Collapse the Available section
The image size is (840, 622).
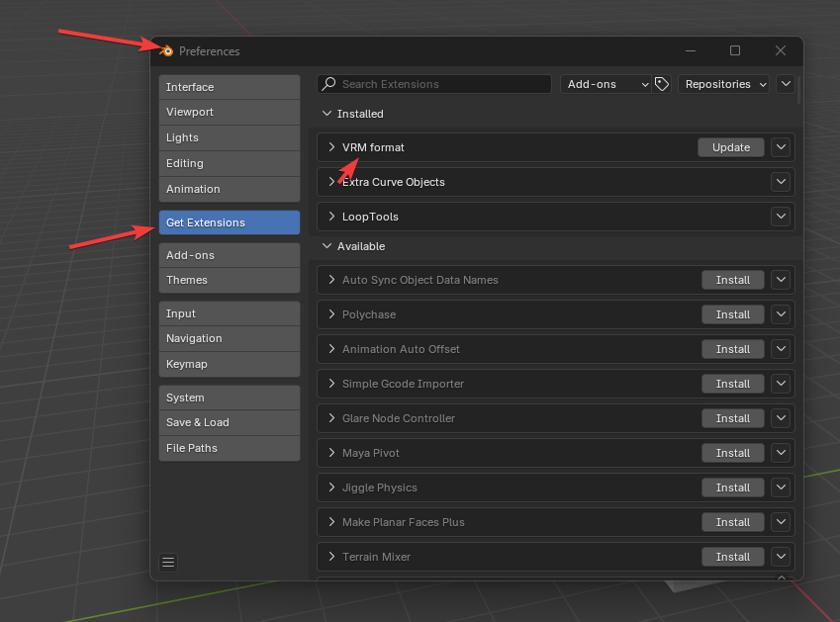click(327, 246)
